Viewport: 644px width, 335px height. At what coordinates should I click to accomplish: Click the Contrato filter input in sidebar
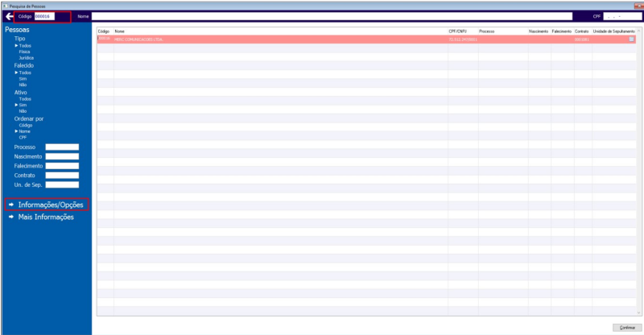tap(62, 176)
